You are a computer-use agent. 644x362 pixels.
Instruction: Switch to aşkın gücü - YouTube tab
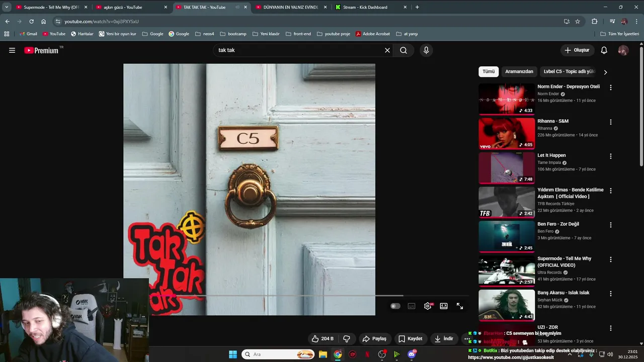(131, 7)
